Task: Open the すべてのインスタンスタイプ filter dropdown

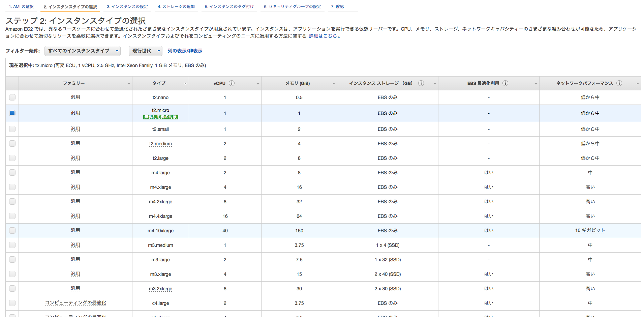Action: (x=83, y=51)
